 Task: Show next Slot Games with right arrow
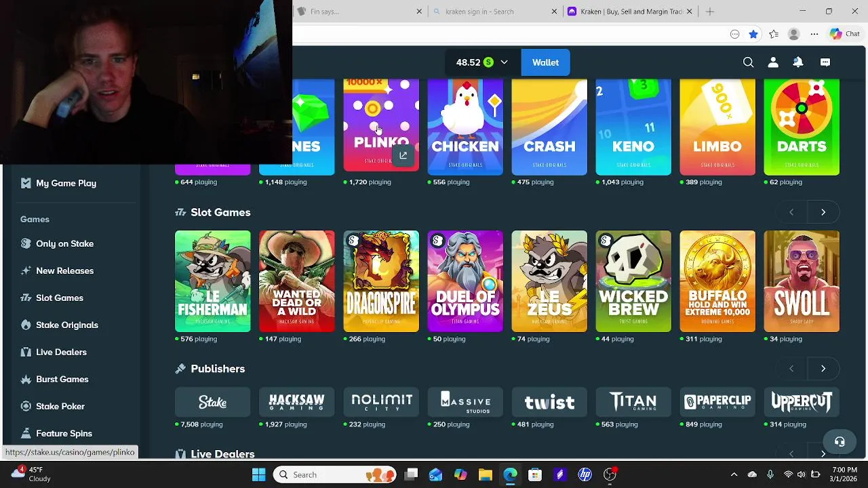pos(823,212)
